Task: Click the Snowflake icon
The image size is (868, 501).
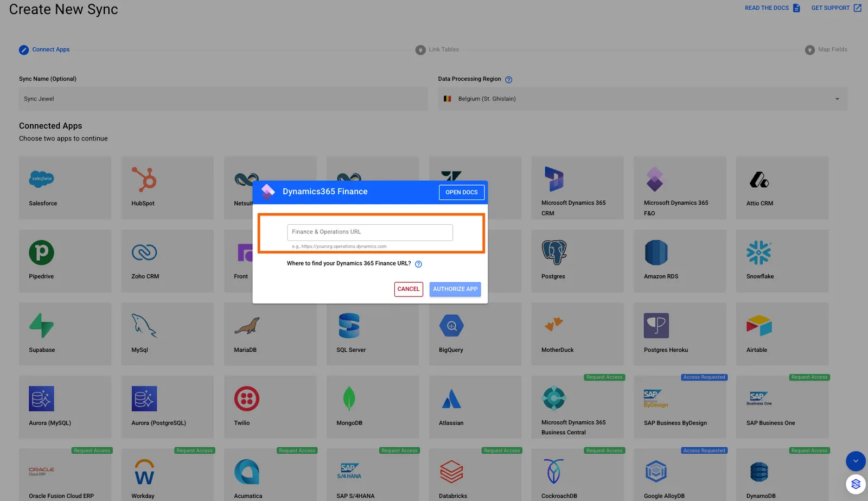Action: pyautogui.click(x=759, y=252)
